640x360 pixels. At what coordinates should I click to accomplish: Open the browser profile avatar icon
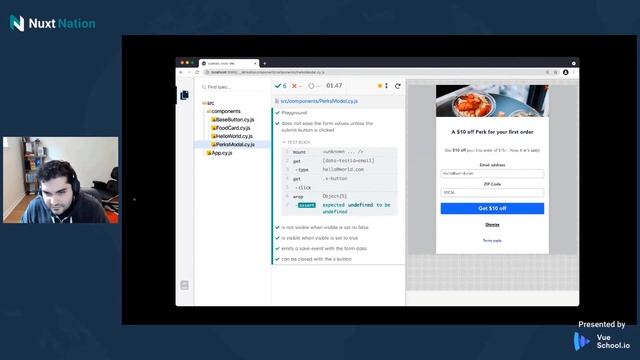[x=566, y=72]
